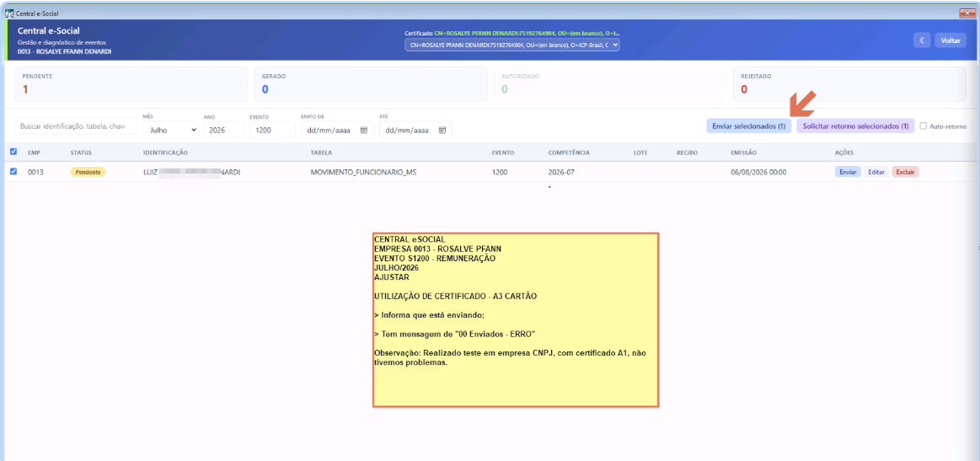This screenshot has height=461, width=980.
Task: Toggle select-all checkbox in table header
Action: 13,152
